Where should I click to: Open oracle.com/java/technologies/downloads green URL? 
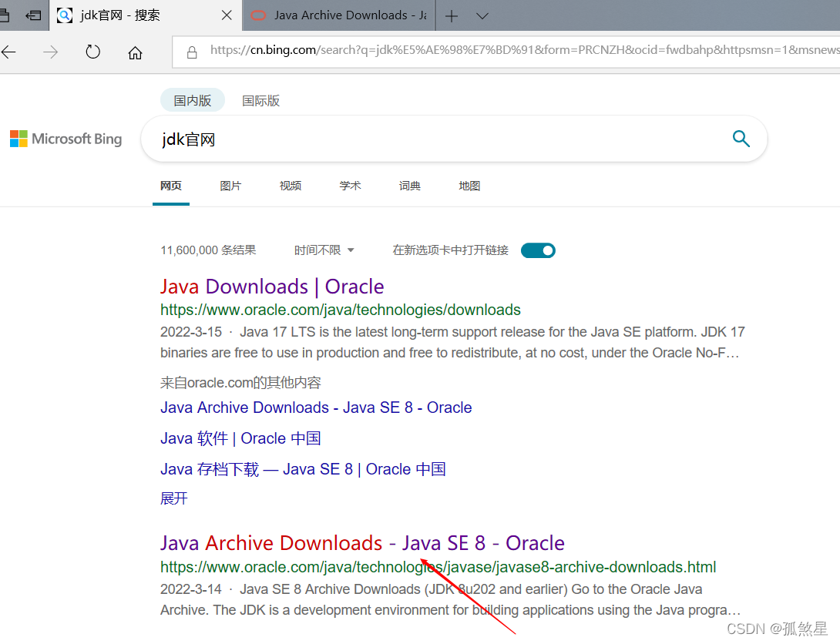point(340,310)
